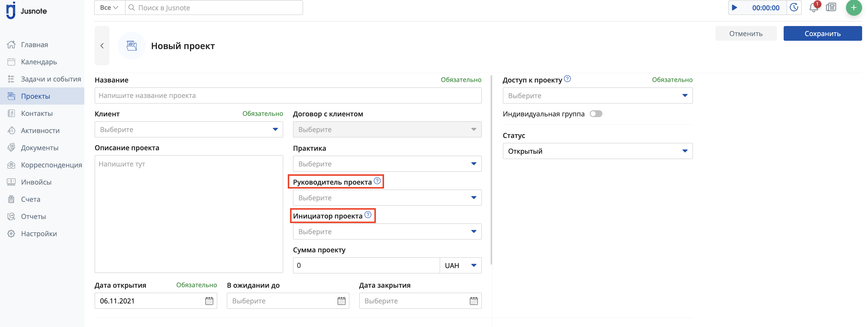This screenshot has width=868, height=327.
Task: Open Счета in sidebar
Action: click(x=42, y=199)
